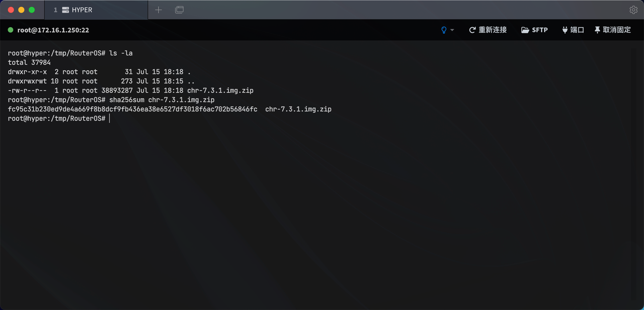Screen dimensions: 644x310
Task: Minimize the window with the yellow button
Action: pos(21,10)
